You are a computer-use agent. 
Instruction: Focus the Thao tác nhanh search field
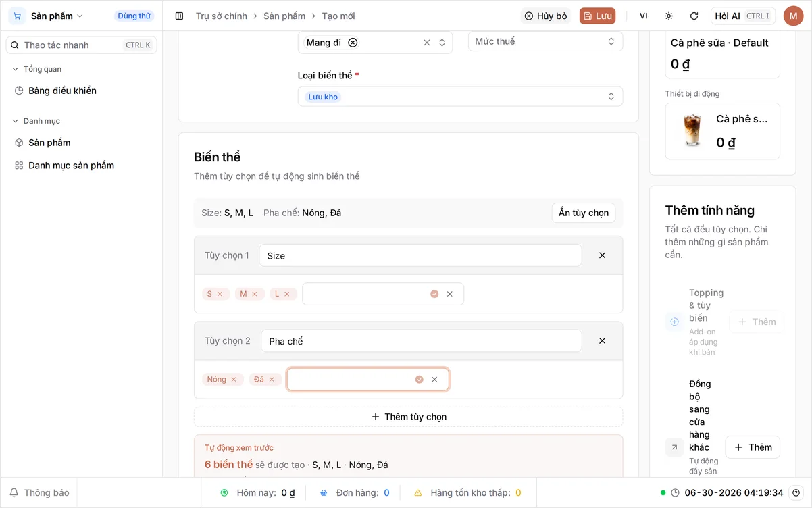(x=81, y=45)
